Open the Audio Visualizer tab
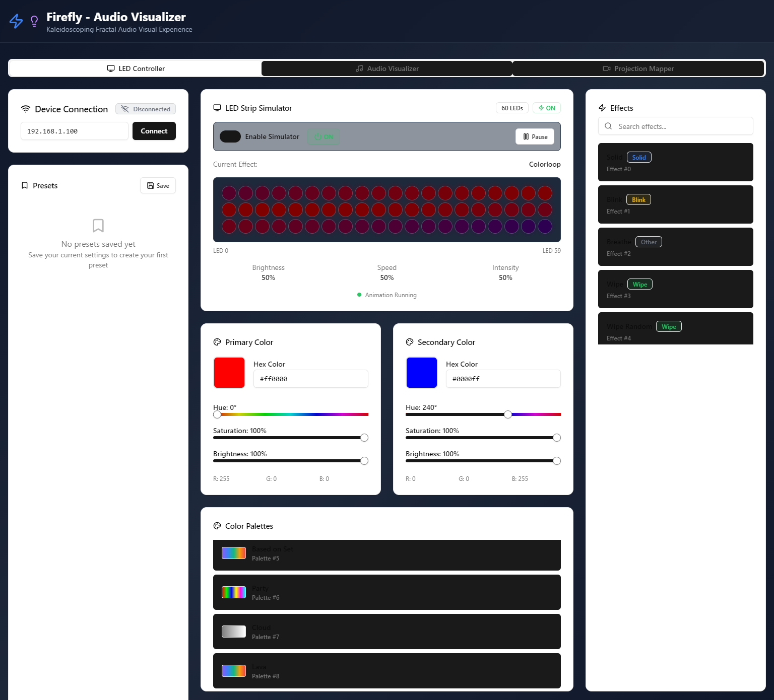 (387, 68)
